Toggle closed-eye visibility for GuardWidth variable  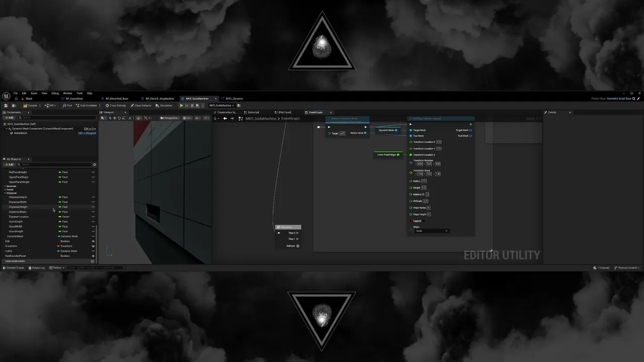[93, 227]
